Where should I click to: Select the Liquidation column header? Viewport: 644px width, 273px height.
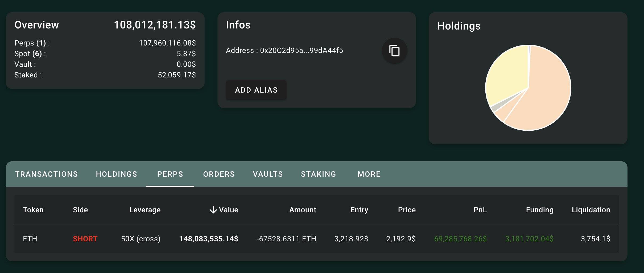coord(591,210)
